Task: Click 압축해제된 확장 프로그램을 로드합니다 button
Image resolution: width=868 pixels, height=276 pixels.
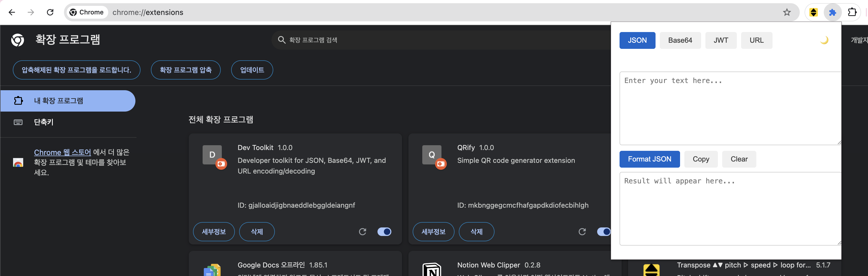Action: click(77, 70)
